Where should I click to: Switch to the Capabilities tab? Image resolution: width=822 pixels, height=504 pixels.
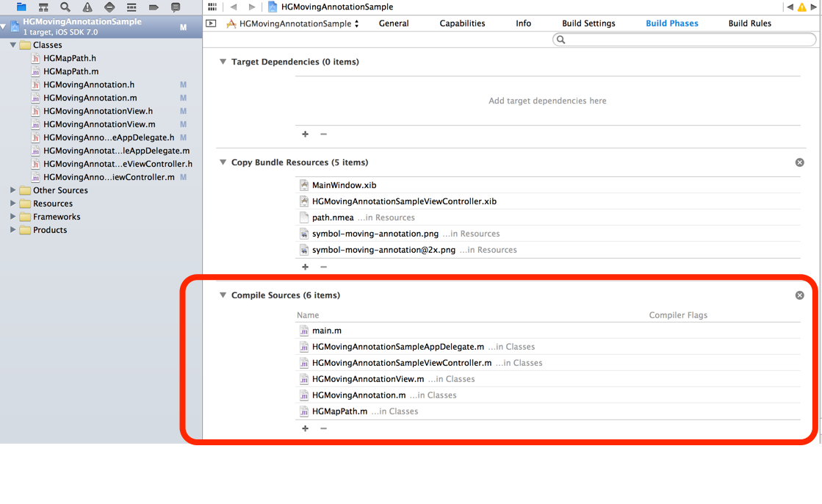(x=462, y=24)
